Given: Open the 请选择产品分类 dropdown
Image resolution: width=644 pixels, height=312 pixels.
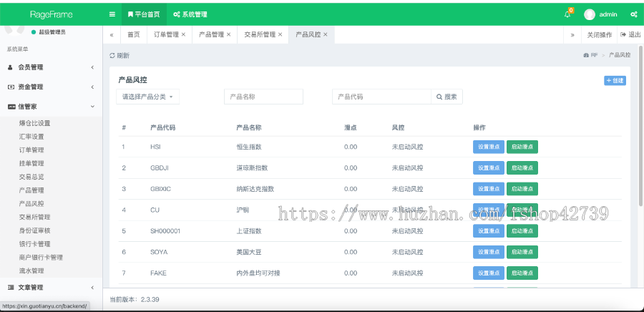Looking at the screenshot, I should (x=147, y=97).
